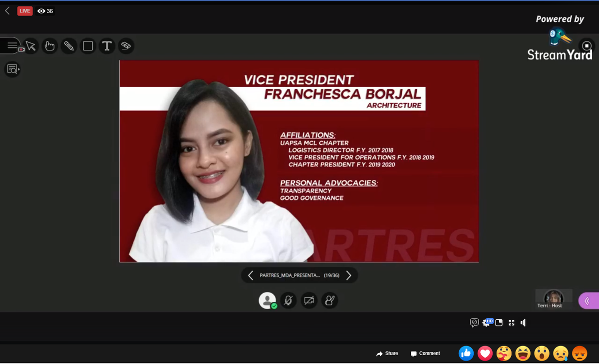599x364 pixels.
Task: Click the viewer count eye indicator
Action: pos(45,11)
